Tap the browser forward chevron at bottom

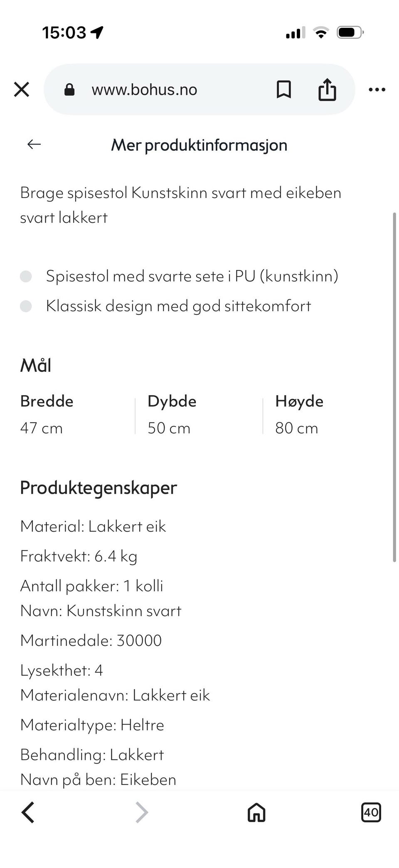(x=142, y=812)
